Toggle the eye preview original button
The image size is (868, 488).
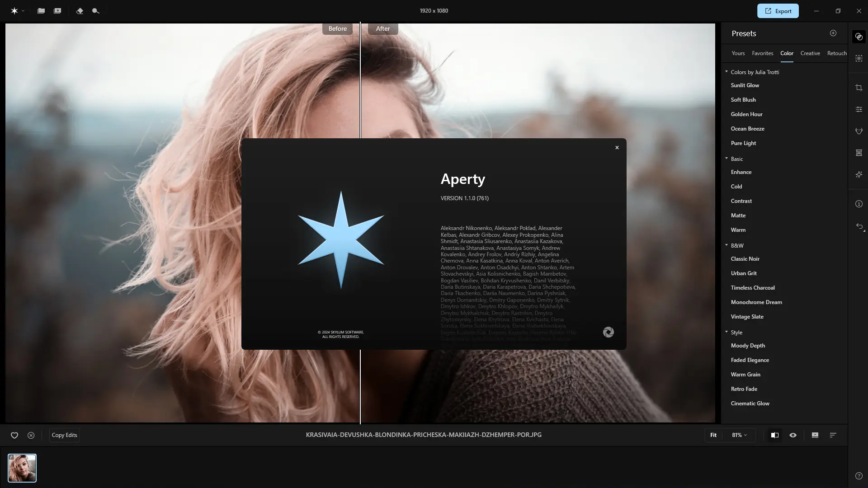(x=793, y=435)
